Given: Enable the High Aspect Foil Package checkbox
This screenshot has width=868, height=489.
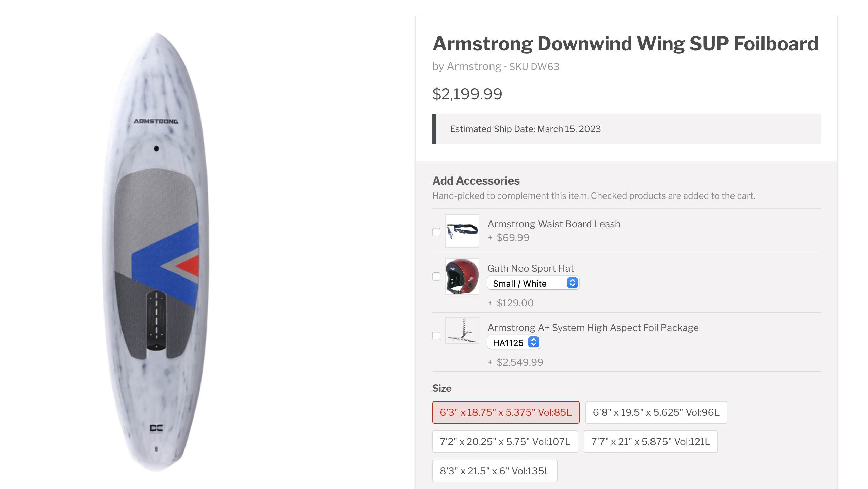Looking at the screenshot, I should tap(436, 336).
